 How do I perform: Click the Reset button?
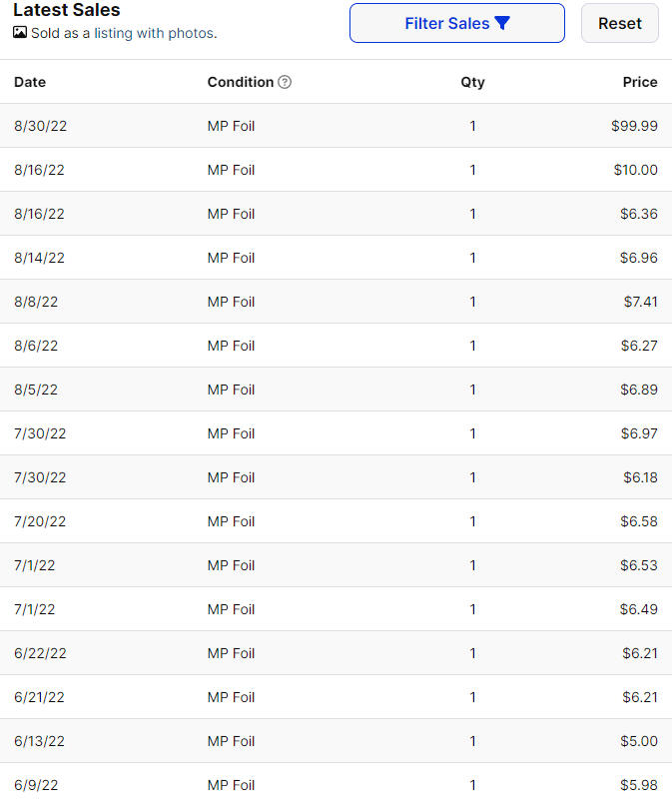tap(619, 23)
